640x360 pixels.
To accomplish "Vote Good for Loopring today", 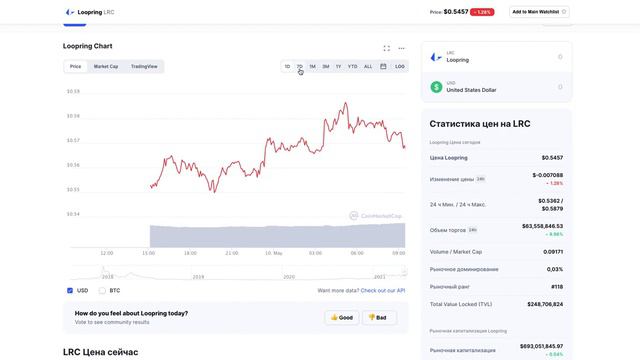I will point(342,318).
